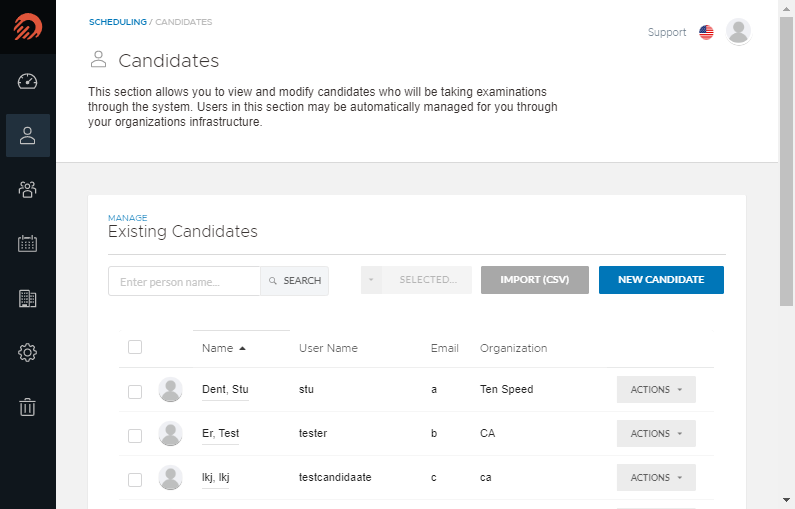The image size is (795, 509).
Task: Go to SCHEDULING breadcrumb link
Action: pyautogui.click(x=118, y=22)
